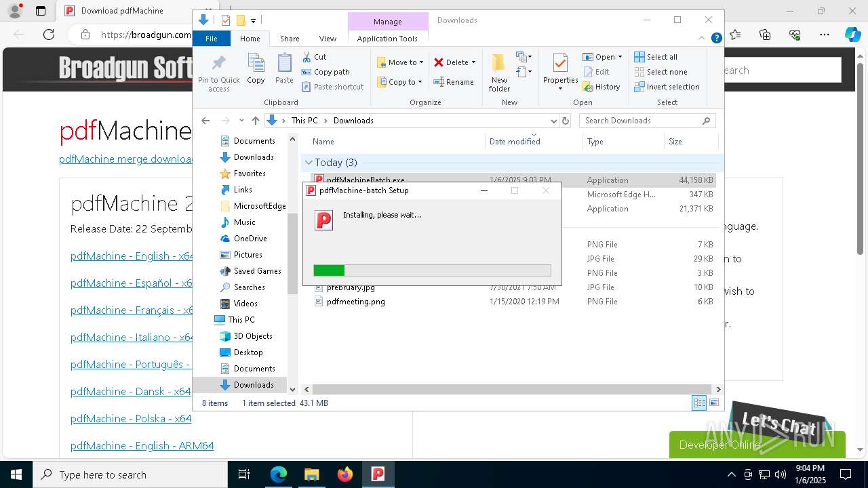Click the Explorer Help icon
The width and height of the screenshot is (868, 488).
[x=716, y=39]
